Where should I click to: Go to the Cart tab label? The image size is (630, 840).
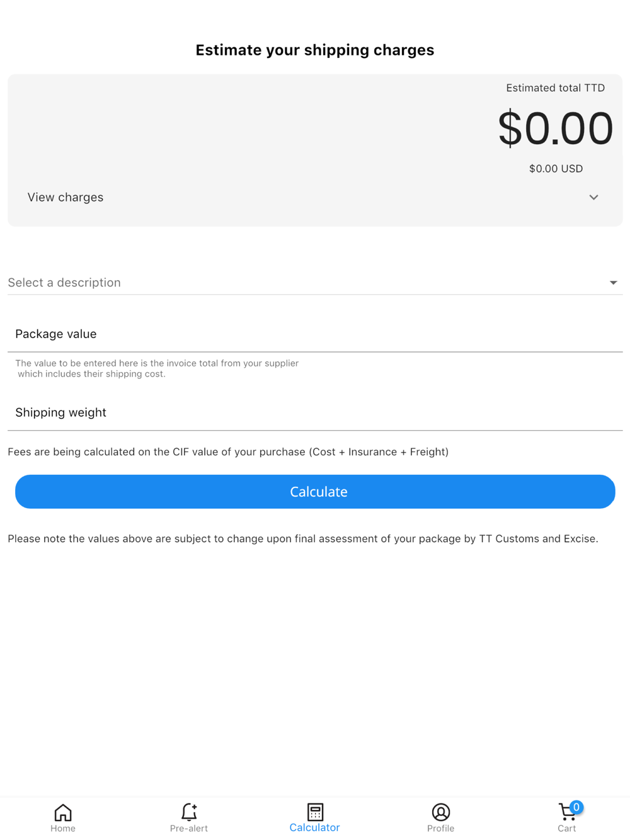567,828
